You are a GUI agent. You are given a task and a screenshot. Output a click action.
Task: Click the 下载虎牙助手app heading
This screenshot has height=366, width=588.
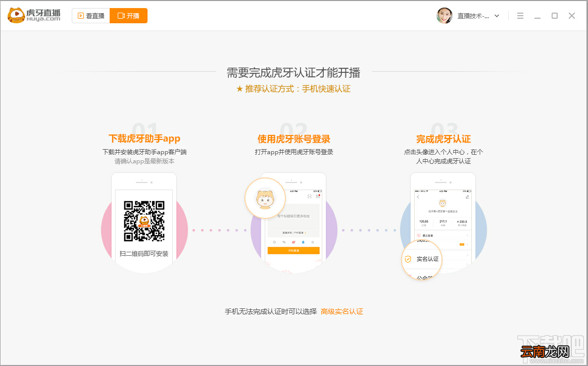tap(144, 139)
